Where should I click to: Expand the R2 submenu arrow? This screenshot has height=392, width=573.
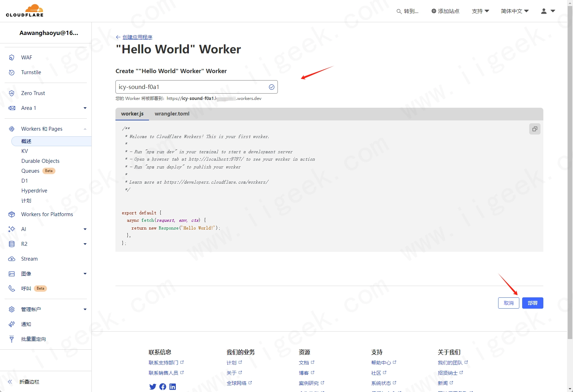[x=85, y=244]
